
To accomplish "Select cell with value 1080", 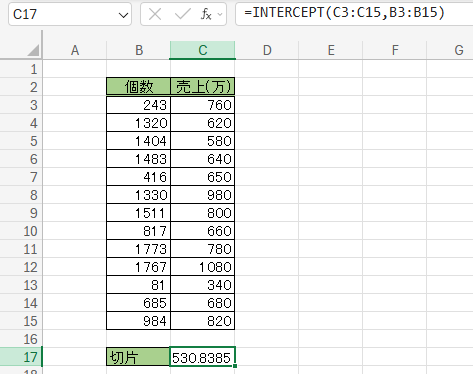I will [203, 267].
